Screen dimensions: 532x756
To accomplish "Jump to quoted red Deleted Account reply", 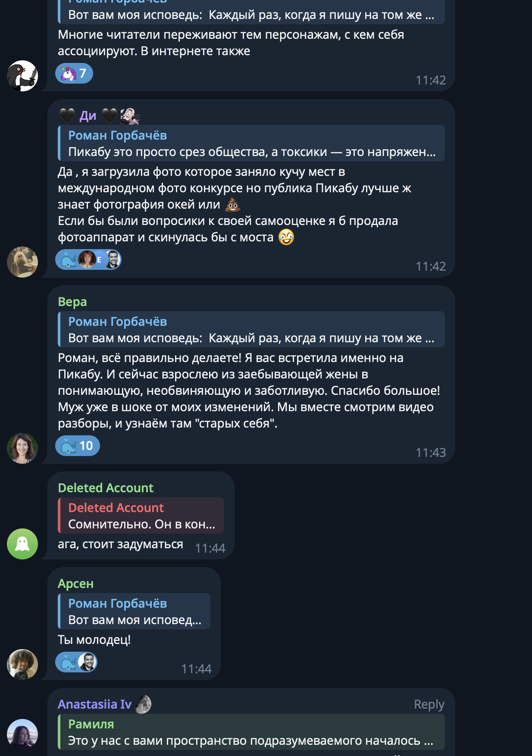I will 141,515.
